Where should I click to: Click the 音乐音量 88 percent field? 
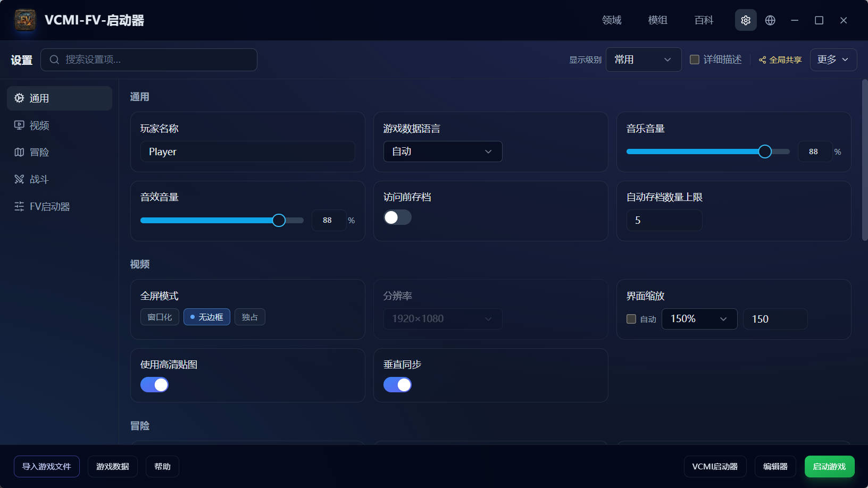pos(815,152)
